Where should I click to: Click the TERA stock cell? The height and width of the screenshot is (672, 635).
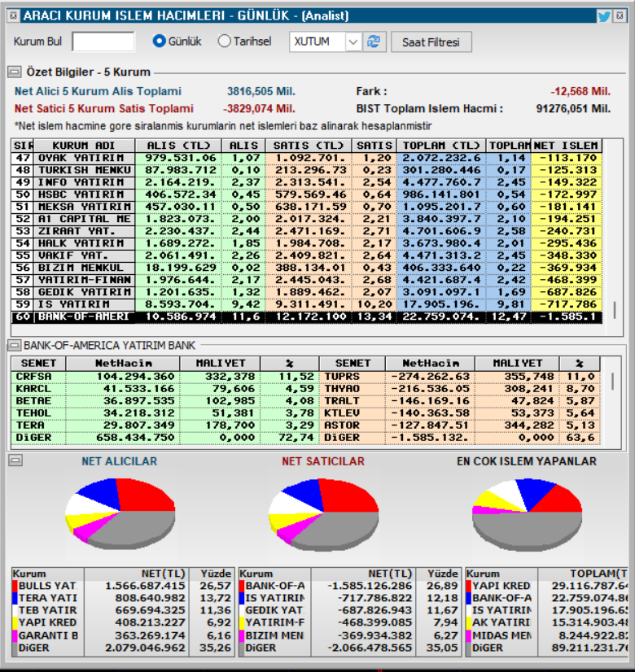pos(38,425)
